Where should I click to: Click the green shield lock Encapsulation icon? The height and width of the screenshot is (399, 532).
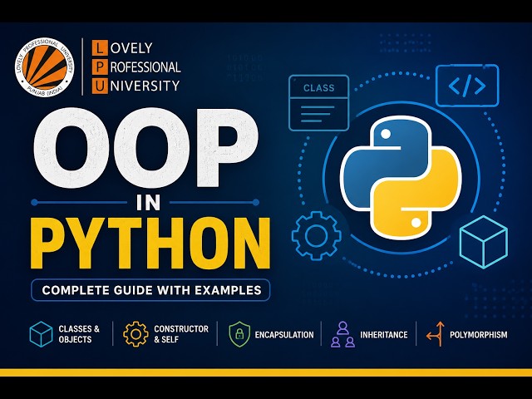[x=239, y=334]
